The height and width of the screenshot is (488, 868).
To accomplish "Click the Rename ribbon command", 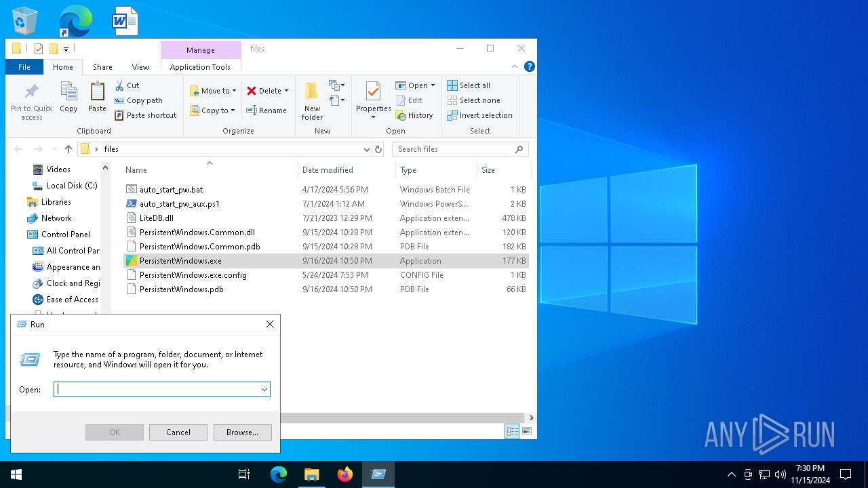I will point(267,110).
